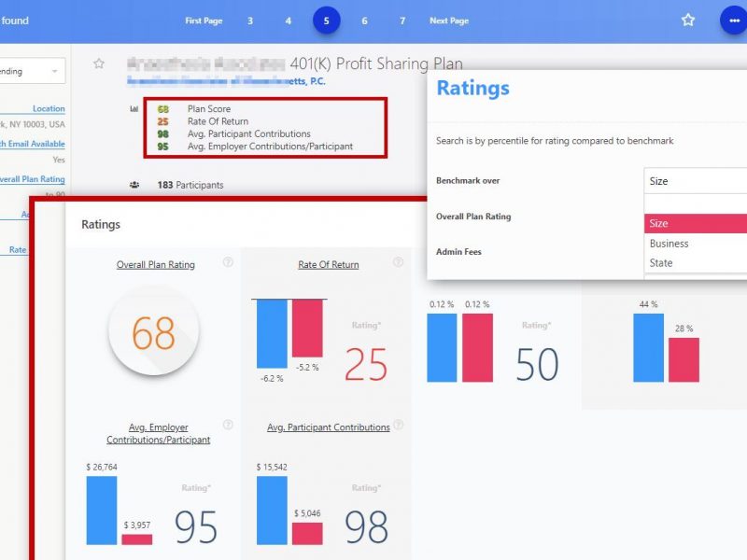Choose Business from the benchmark list
747x560 pixels.
click(x=669, y=244)
